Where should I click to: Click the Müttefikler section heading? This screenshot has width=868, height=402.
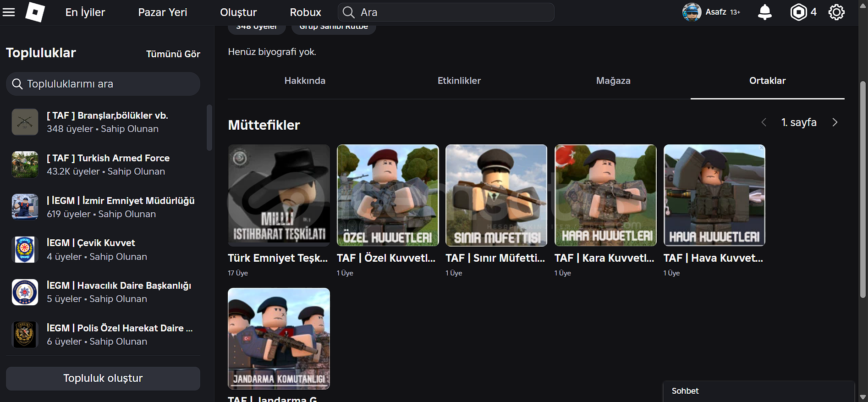point(264,125)
